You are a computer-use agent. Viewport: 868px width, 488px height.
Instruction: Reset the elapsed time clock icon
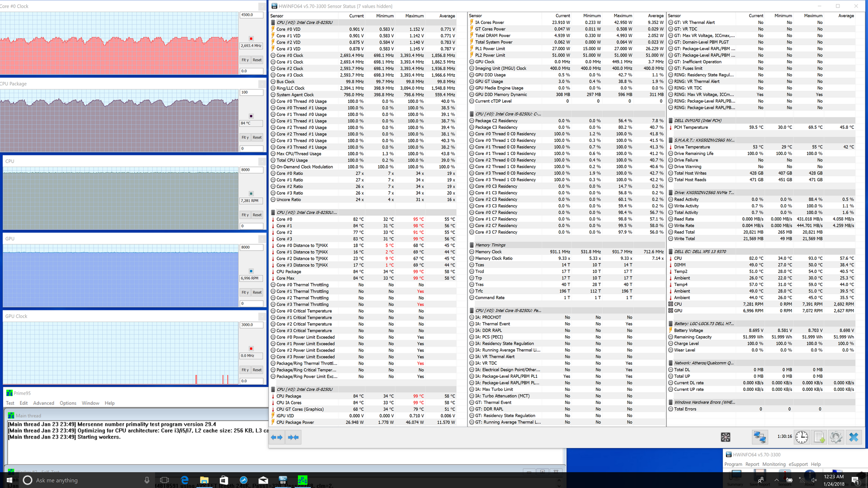[x=802, y=437]
